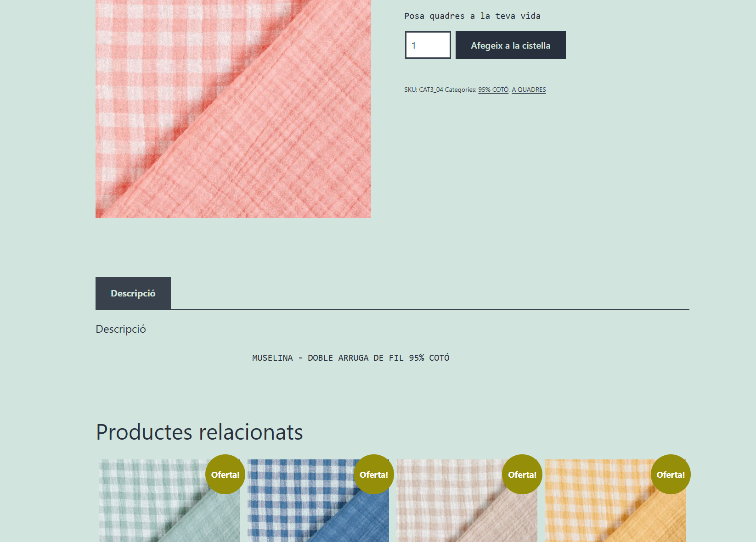Click the Oferta! badge on green fabric
The width and height of the screenshot is (756, 542).
(225, 475)
